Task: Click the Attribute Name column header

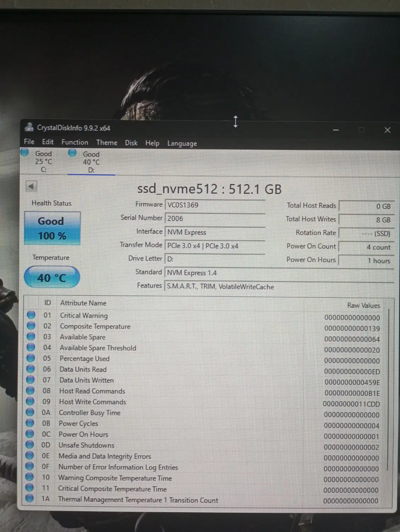Action: coord(83,303)
